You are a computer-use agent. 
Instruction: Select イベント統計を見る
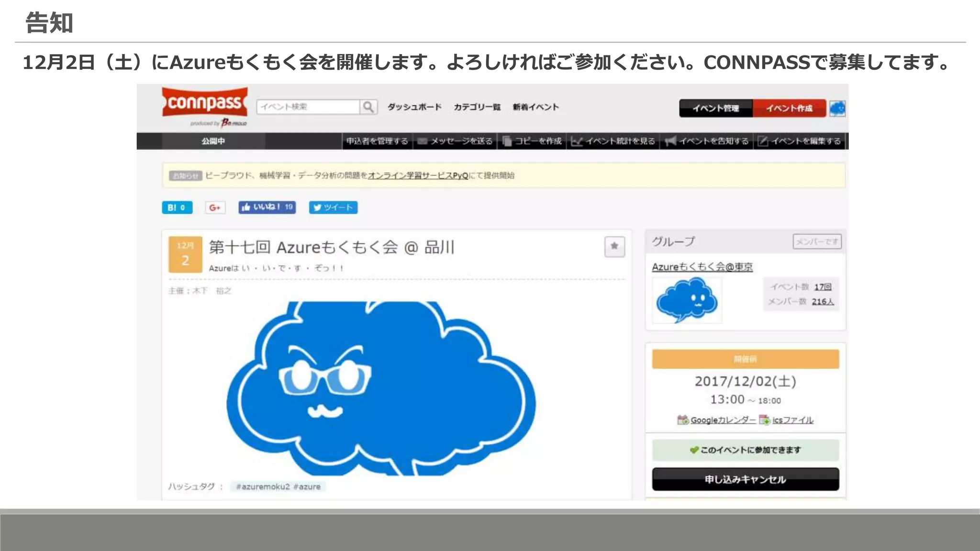[x=613, y=141]
